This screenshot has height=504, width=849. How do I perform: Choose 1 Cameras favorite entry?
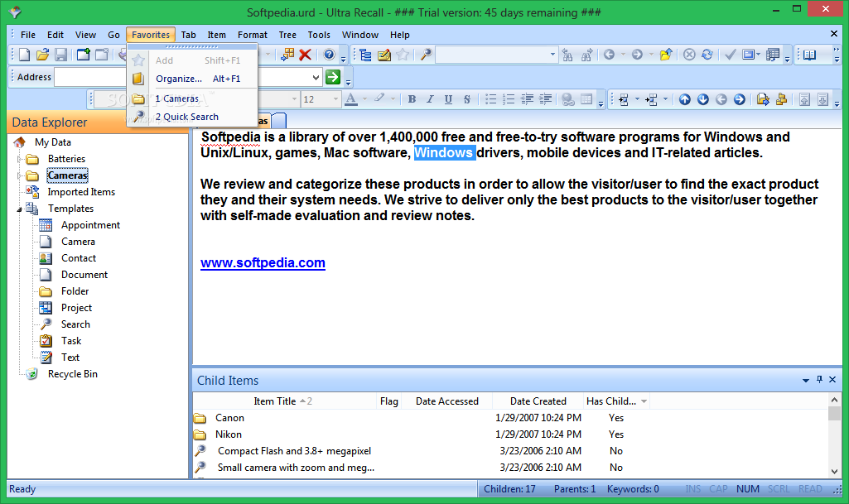192,98
